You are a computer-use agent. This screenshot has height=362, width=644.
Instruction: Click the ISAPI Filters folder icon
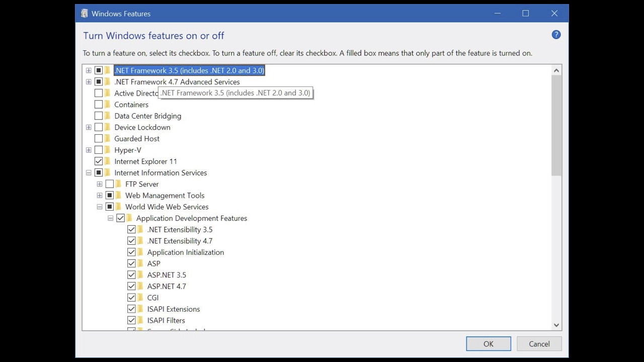point(140,320)
